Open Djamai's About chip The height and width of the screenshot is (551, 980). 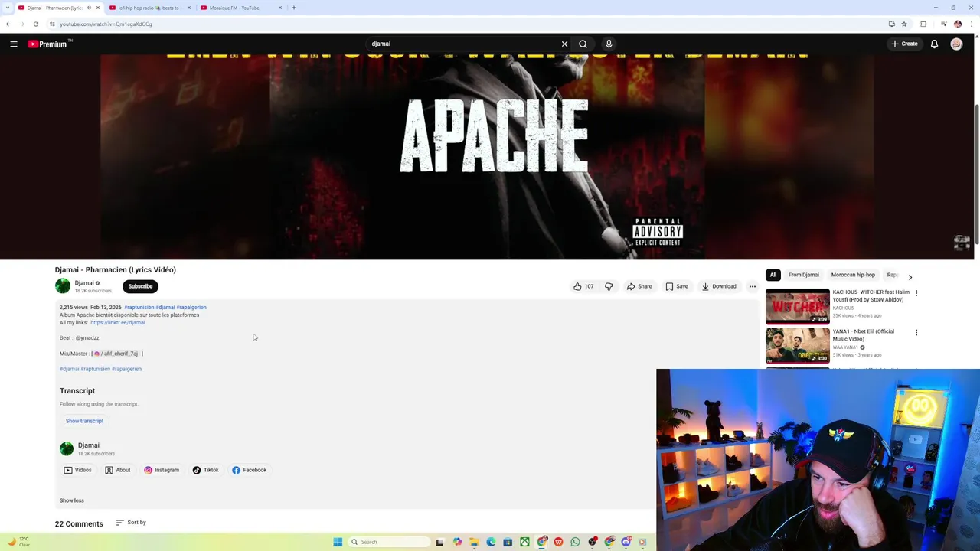click(118, 470)
